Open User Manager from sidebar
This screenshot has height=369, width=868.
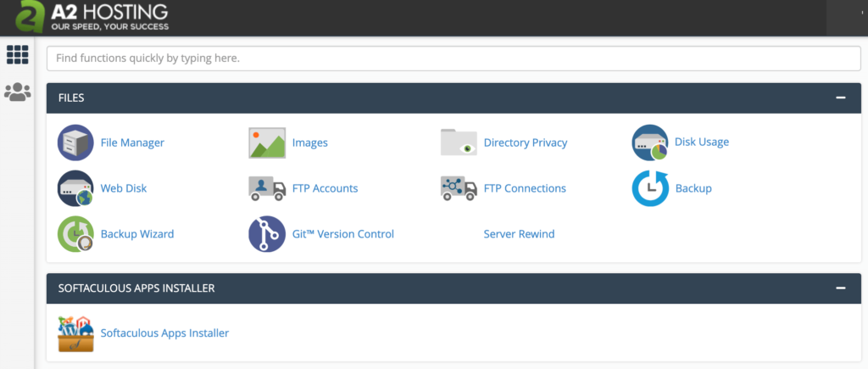(17, 92)
